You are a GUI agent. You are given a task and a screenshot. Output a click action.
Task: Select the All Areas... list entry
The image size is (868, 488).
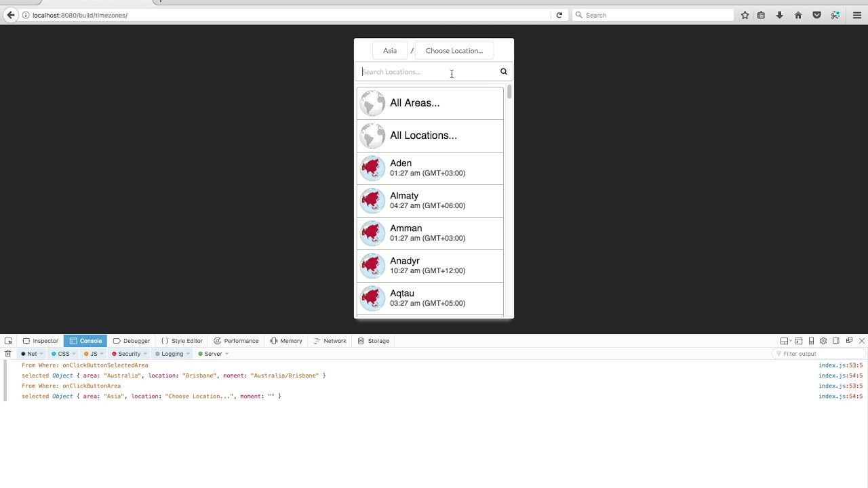point(430,103)
